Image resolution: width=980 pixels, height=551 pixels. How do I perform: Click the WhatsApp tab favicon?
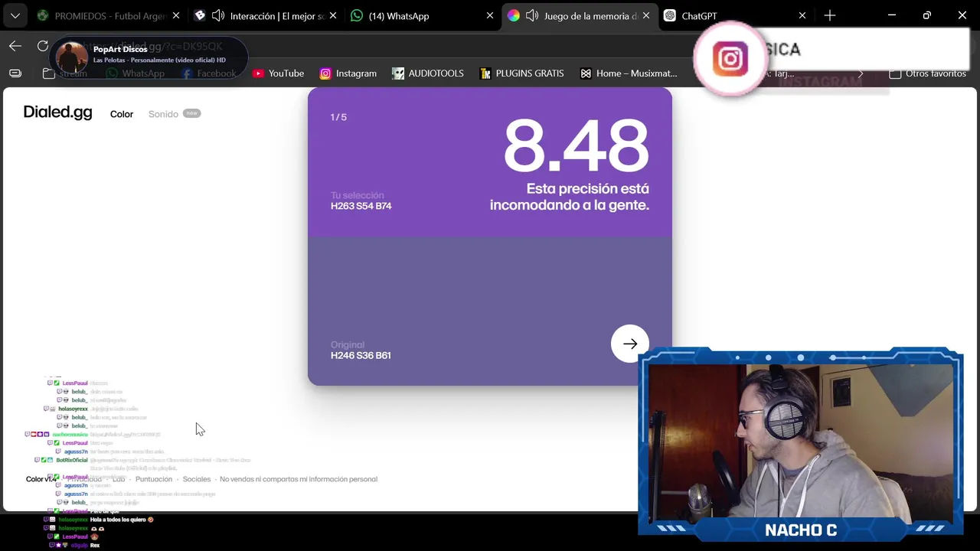coord(357,15)
